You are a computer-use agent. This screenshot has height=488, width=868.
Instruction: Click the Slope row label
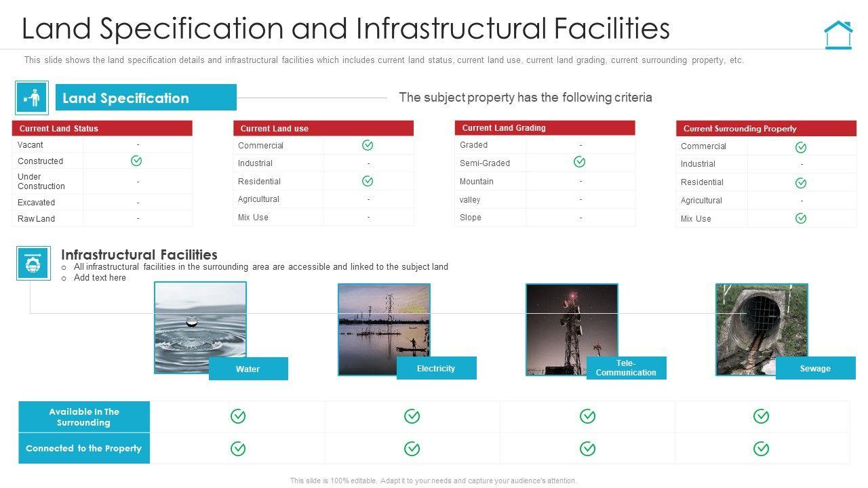point(471,217)
